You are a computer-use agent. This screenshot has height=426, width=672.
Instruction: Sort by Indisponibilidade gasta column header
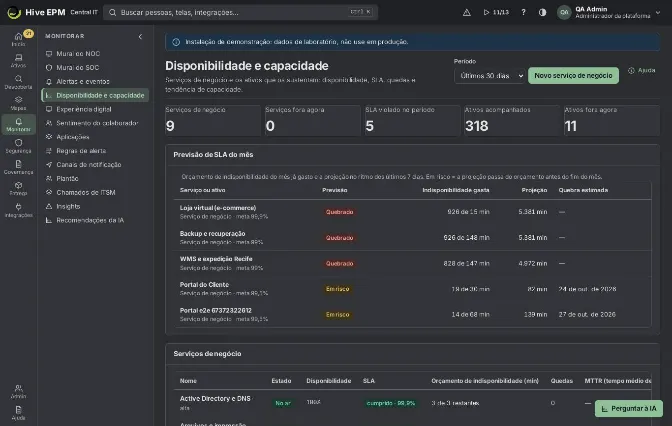[456, 190]
